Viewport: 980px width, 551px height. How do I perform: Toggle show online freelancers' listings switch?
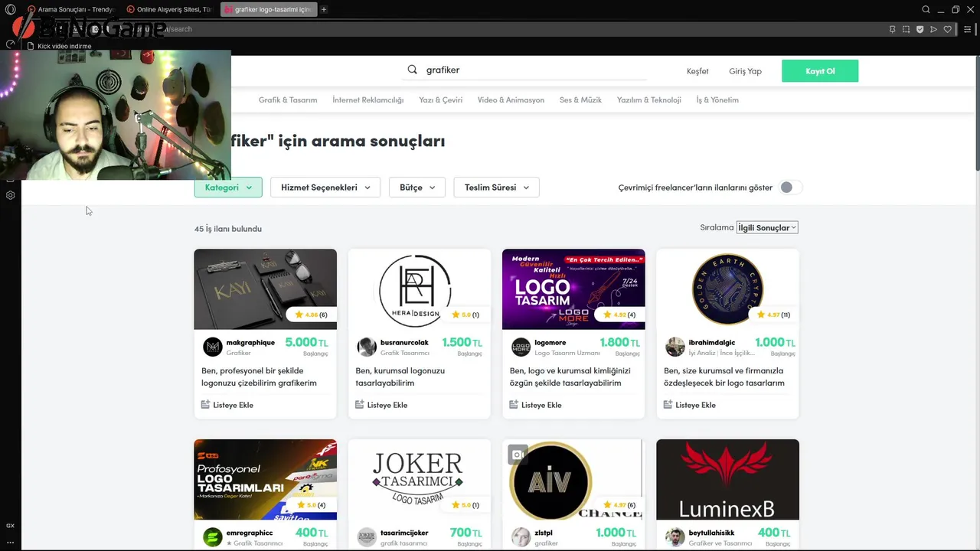coord(791,187)
